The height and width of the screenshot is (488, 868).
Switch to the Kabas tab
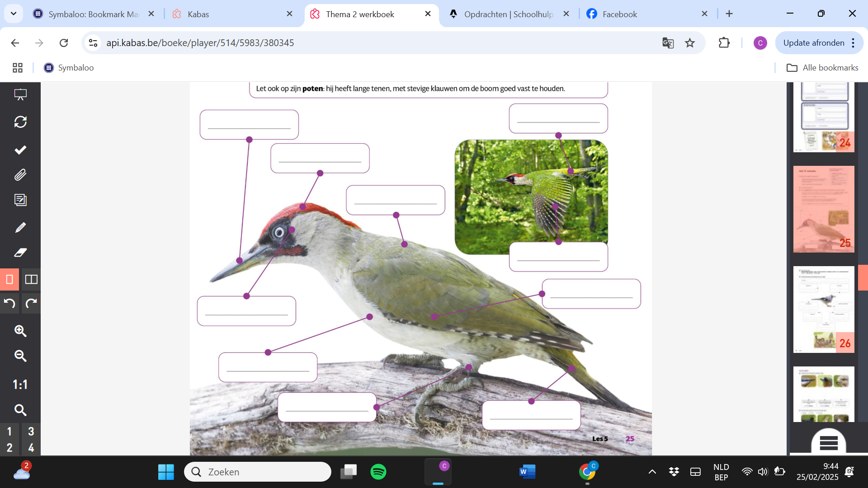[197, 14]
